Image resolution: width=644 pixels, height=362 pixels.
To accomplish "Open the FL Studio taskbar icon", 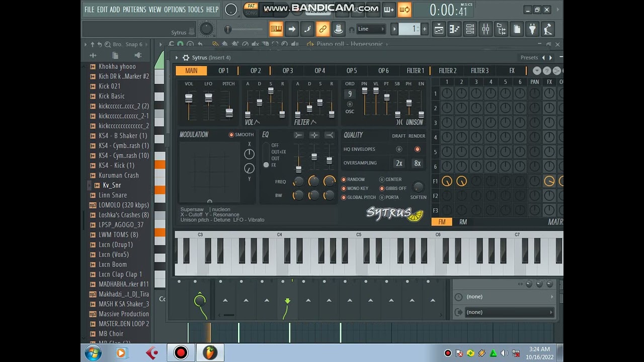I will click(210, 353).
